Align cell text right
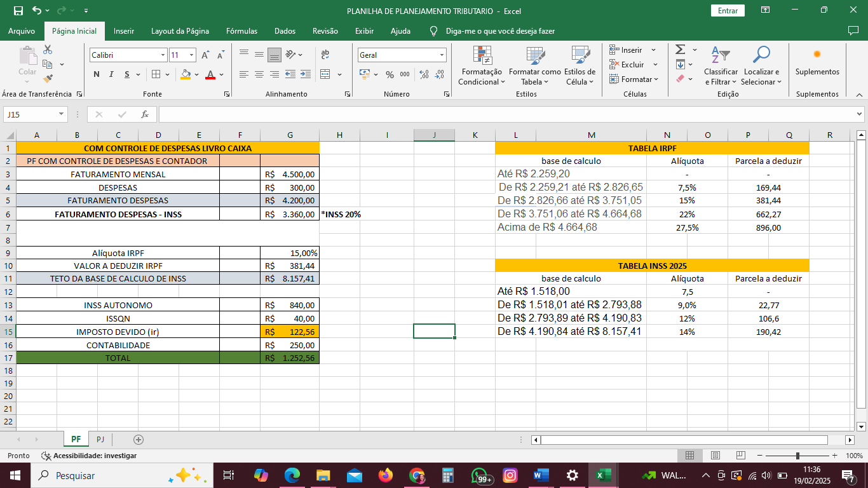The height and width of the screenshot is (488, 868). (275, 74)
